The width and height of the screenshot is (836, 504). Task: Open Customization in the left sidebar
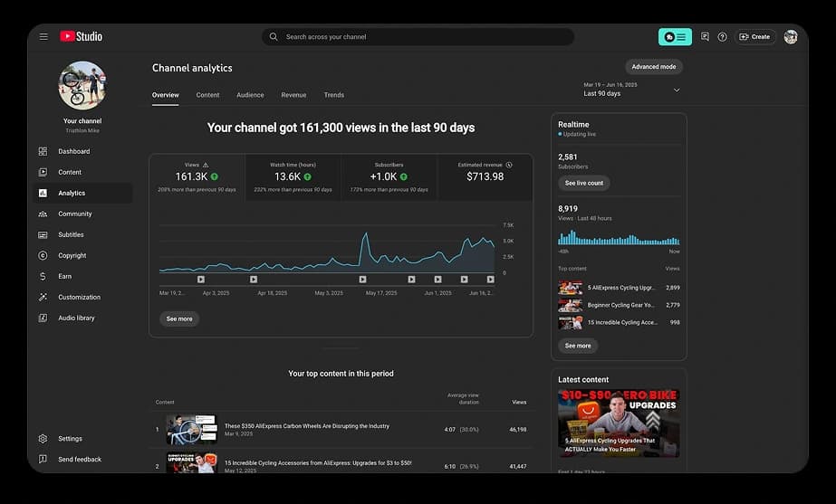point(79,297)
